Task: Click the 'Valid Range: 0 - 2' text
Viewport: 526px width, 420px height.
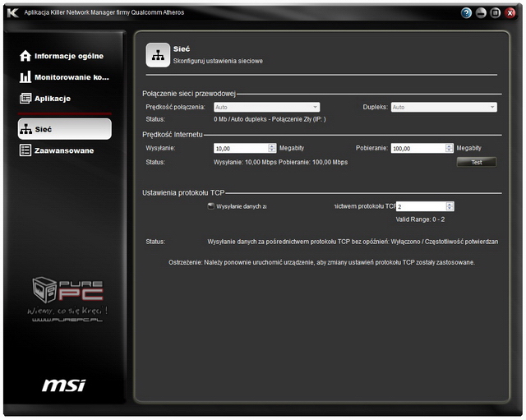Action: pos(420,219)
